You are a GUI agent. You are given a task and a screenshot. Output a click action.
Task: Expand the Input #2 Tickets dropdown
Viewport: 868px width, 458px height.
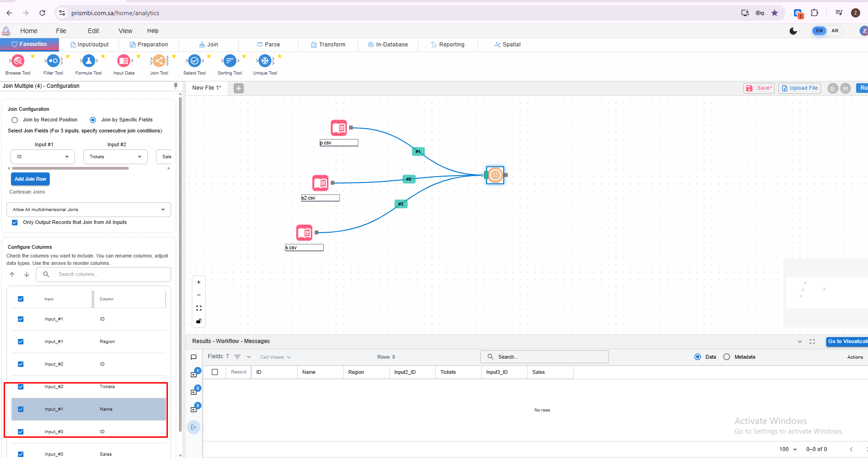click(x=115, y=157)
